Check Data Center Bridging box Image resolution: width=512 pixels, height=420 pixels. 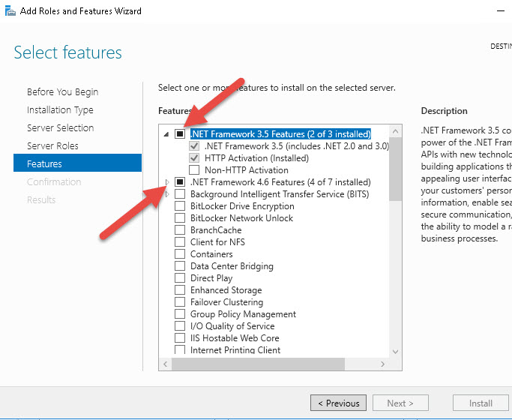pyautogui.click(x=180, y=266)
